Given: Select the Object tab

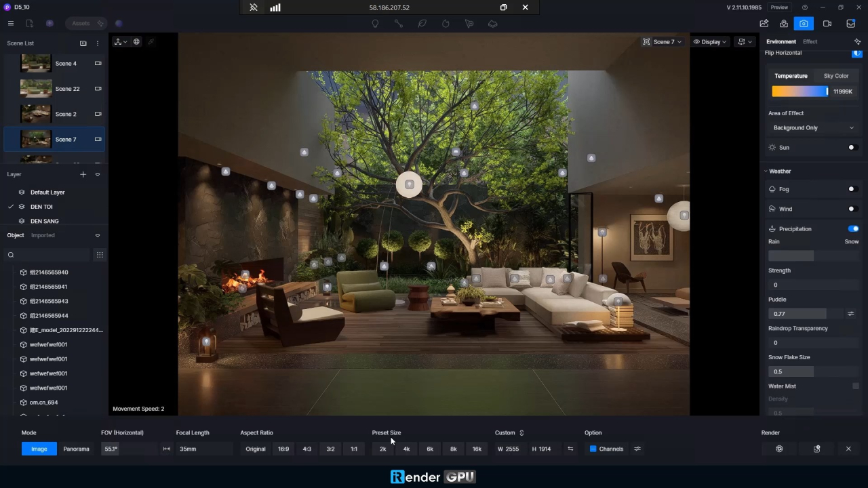Looking at the screenshot, I should tap(16, 235).
